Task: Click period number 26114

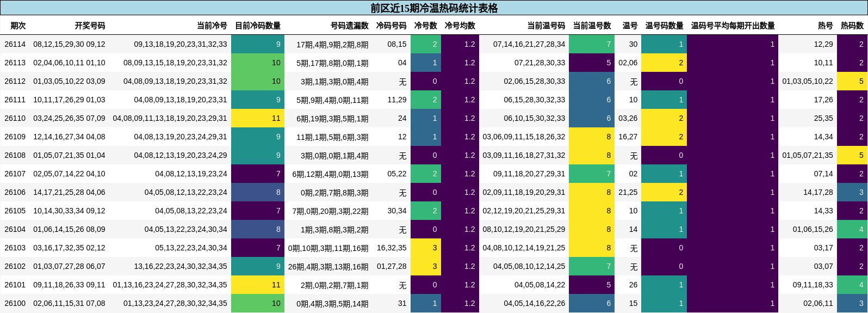Action: [15, 44]
